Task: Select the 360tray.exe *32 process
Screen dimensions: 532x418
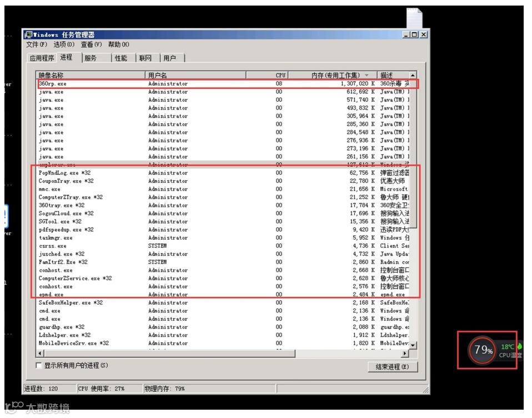Action: (x=223, y=206)
